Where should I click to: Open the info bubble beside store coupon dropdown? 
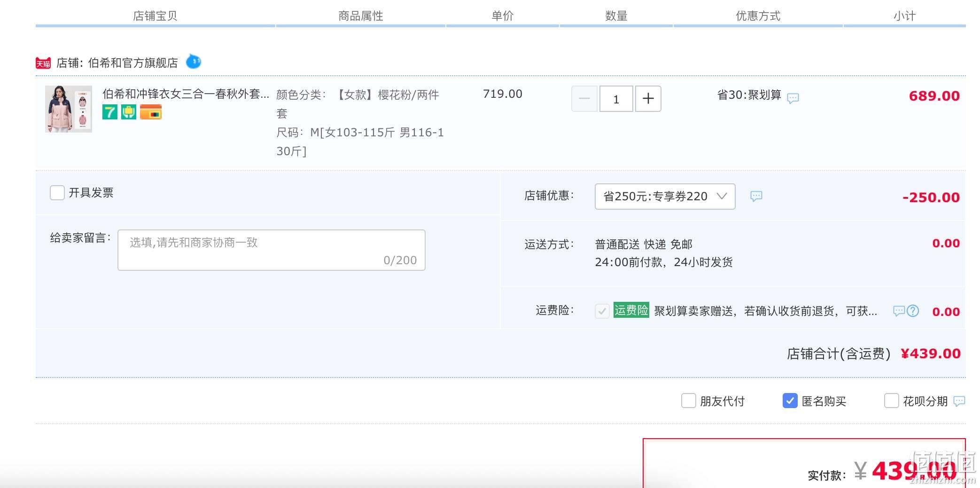point(756,196)
